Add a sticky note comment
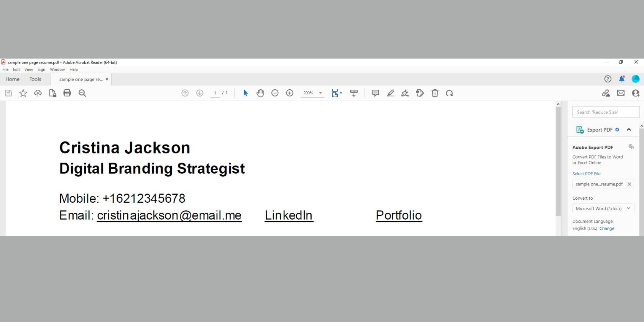The height and width of the screenshot is (322, 644). [x=376, y=93]
